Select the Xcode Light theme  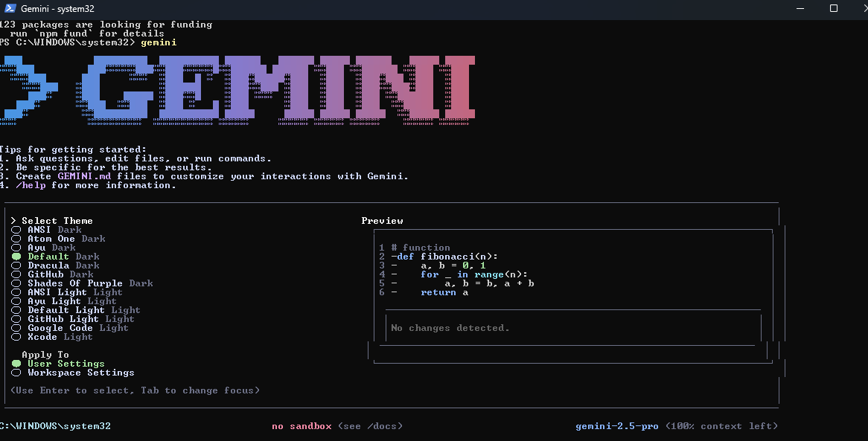(x=52, y=336)
